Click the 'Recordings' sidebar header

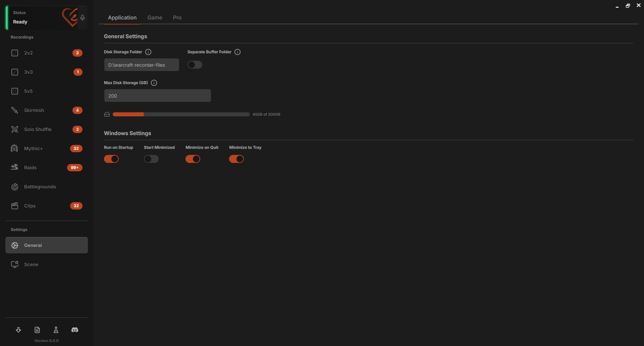pyautogui.click(x=22, y=37)
